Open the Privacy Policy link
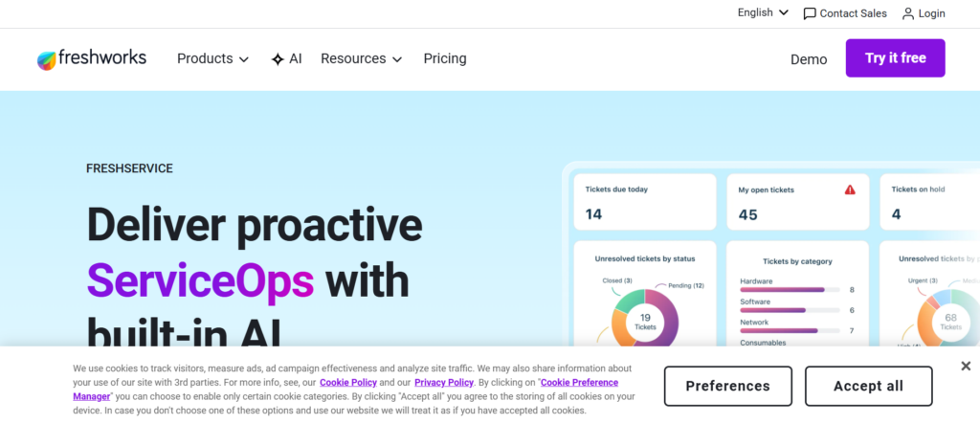 [443, 382]
